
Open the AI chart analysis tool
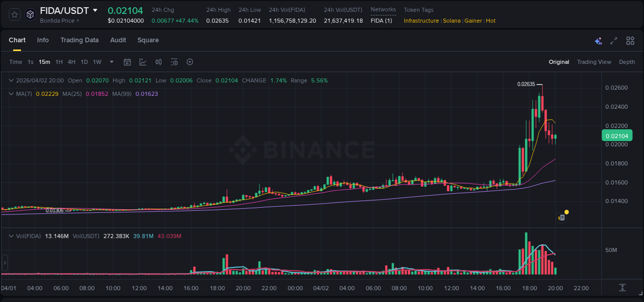[x=598, y=40]
